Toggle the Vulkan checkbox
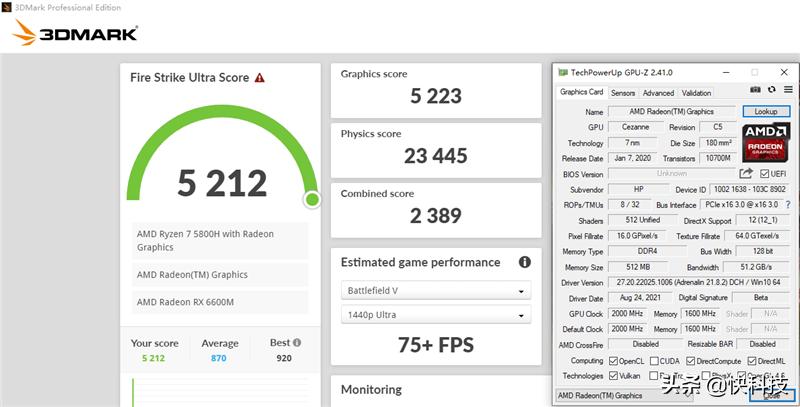The width and height of the screenshot is (800, 407). 613,376
